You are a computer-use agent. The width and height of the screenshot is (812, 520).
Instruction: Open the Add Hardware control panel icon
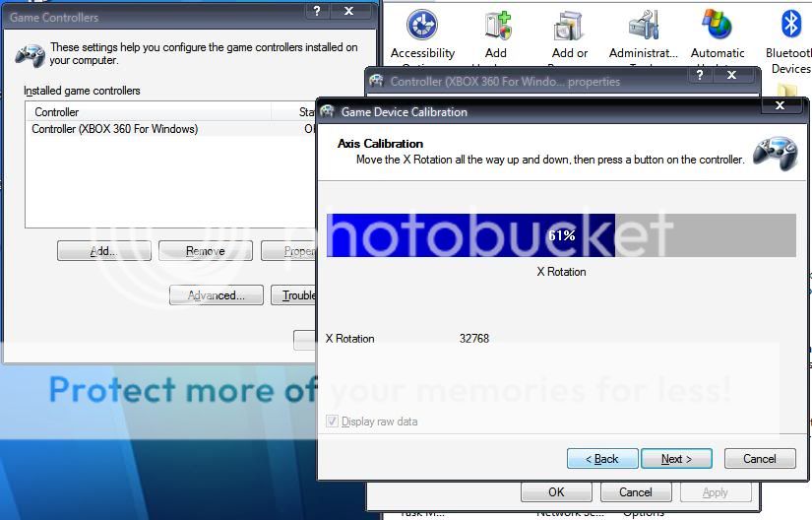pyautogui.click(x=496, y=33)
